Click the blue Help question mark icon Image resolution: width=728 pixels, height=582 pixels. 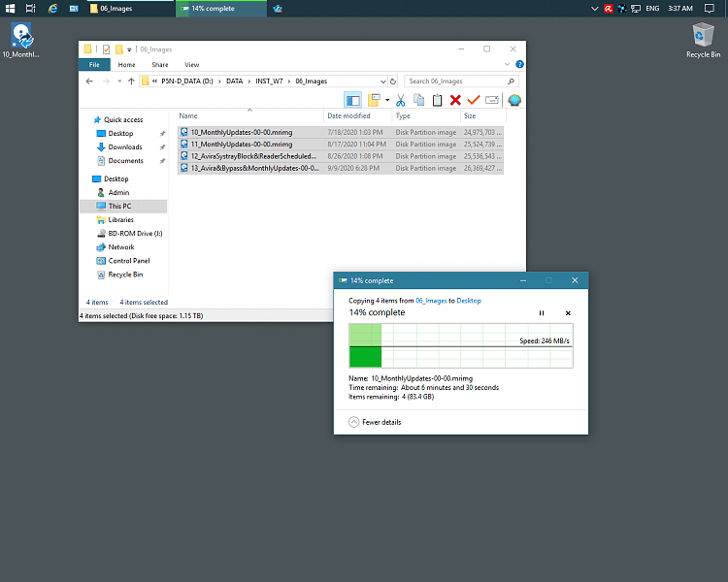click(519, 65)
